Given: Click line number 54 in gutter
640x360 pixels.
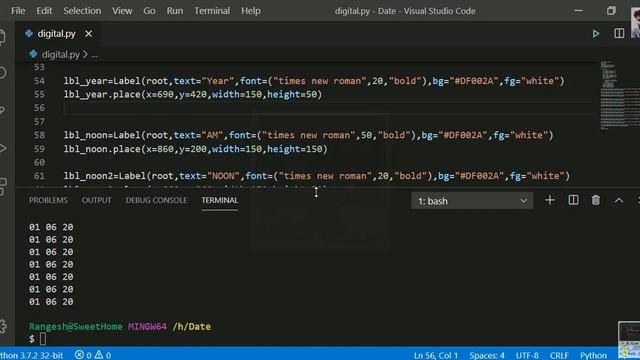Looking at the screenshot, I should tap(39, 81).
